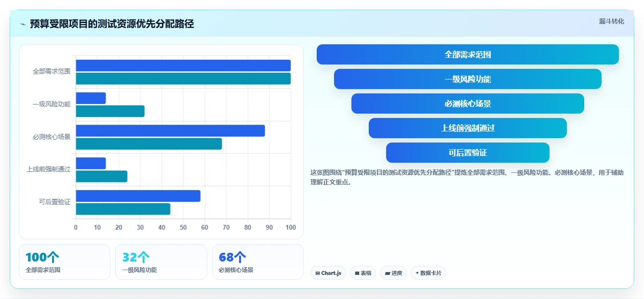Screen dimensions: 644x299
Task: Click the Chart.js tag
Action: coord(328,273)
